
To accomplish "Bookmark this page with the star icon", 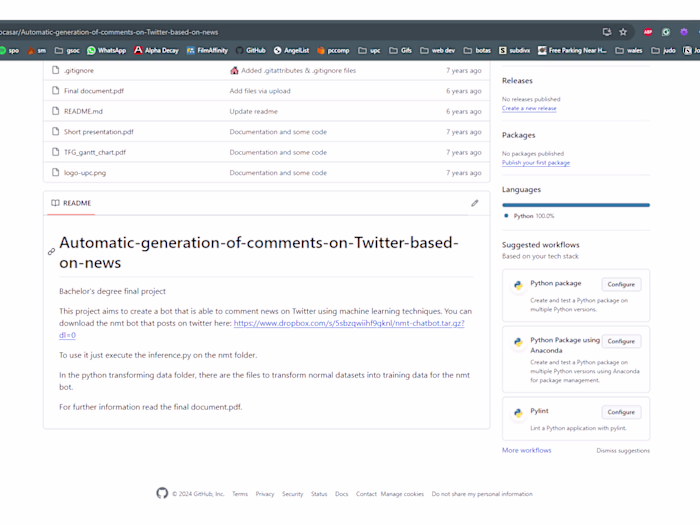I will point(623,32).
